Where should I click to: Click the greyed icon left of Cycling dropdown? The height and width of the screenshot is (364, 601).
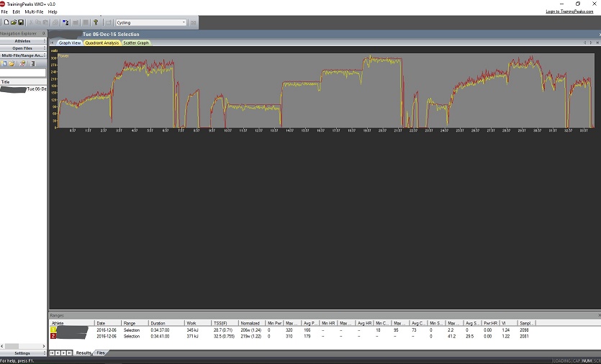[109, 22]
